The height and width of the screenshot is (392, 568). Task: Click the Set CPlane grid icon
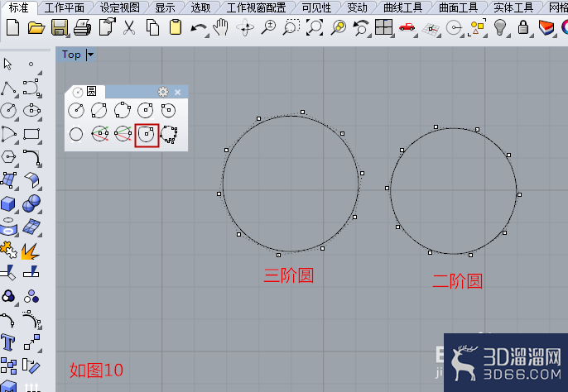point(431,29)
